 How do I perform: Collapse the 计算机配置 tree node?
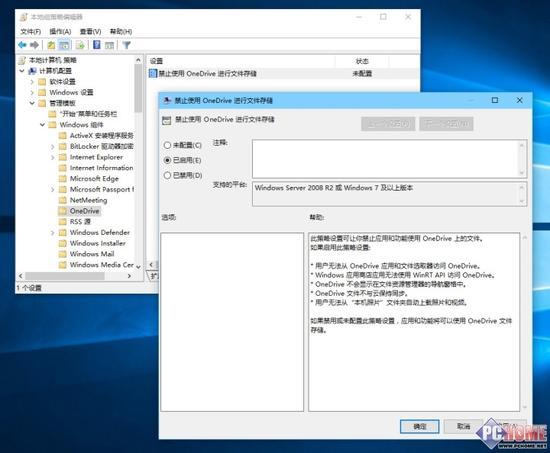coord(22,71)
